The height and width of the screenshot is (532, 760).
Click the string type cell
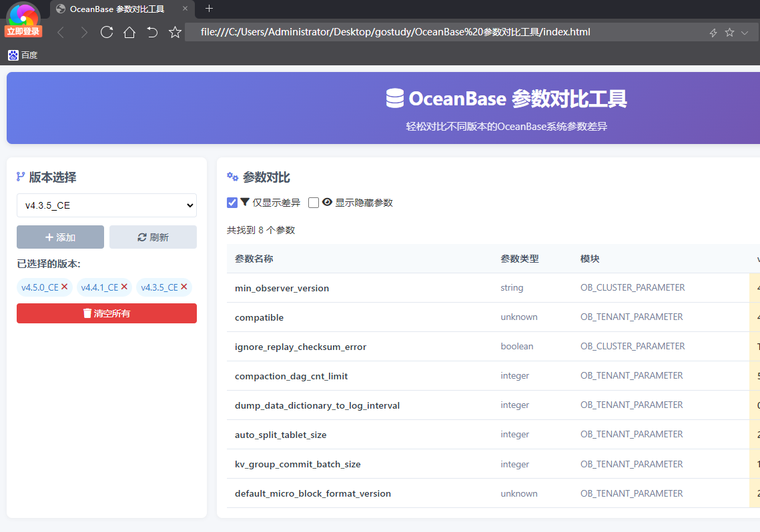512,287
